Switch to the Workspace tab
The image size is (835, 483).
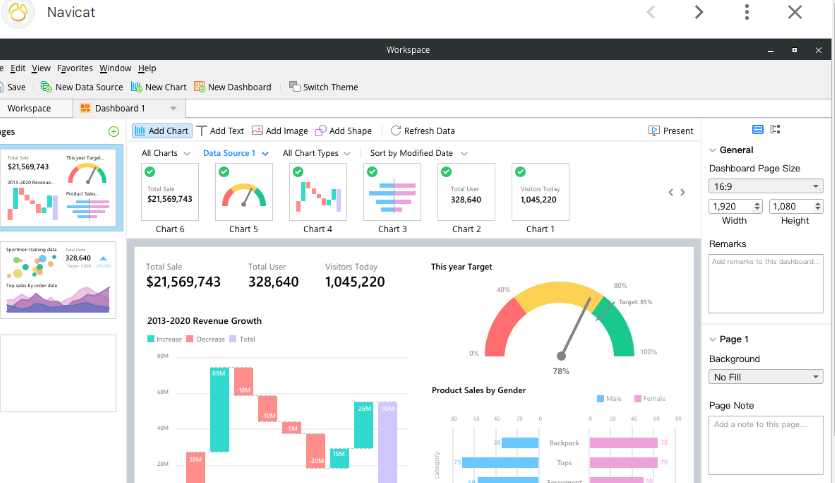point(29,108)
